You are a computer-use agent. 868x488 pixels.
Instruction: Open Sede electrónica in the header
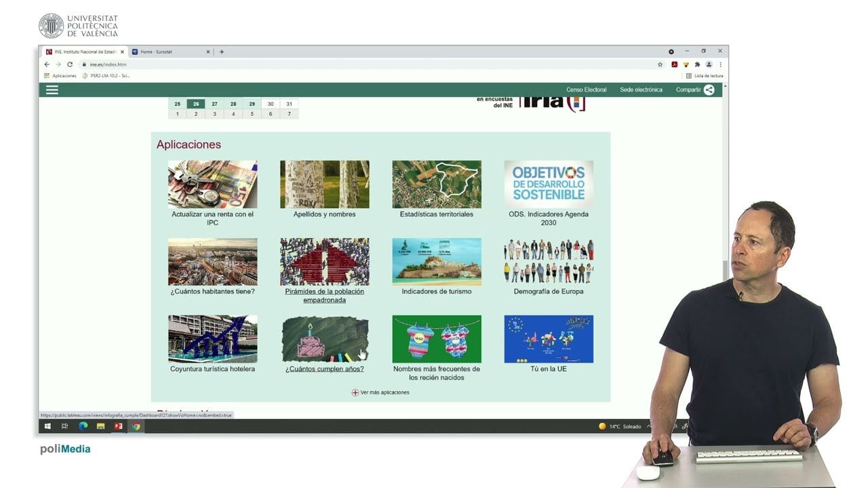(x=641, y=89)
